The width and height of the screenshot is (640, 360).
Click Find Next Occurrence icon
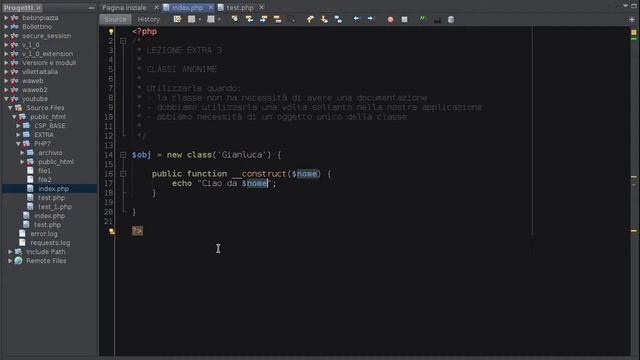tap(263, 19)
